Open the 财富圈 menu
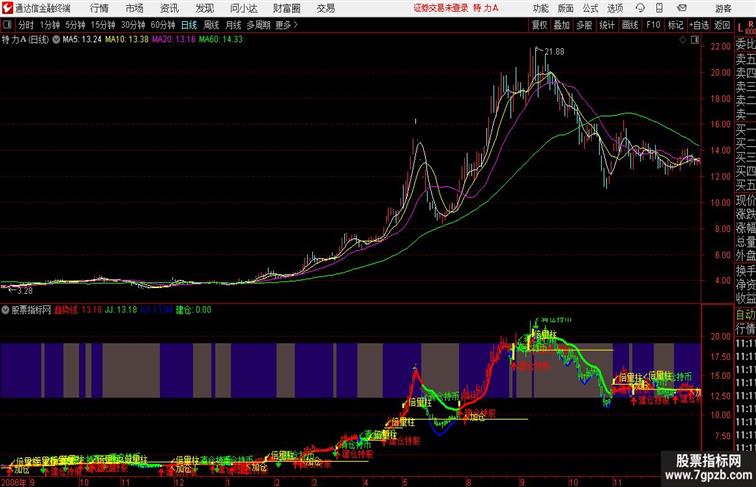The height and width of the screenshot is (487, 756). tap(287, 8)
